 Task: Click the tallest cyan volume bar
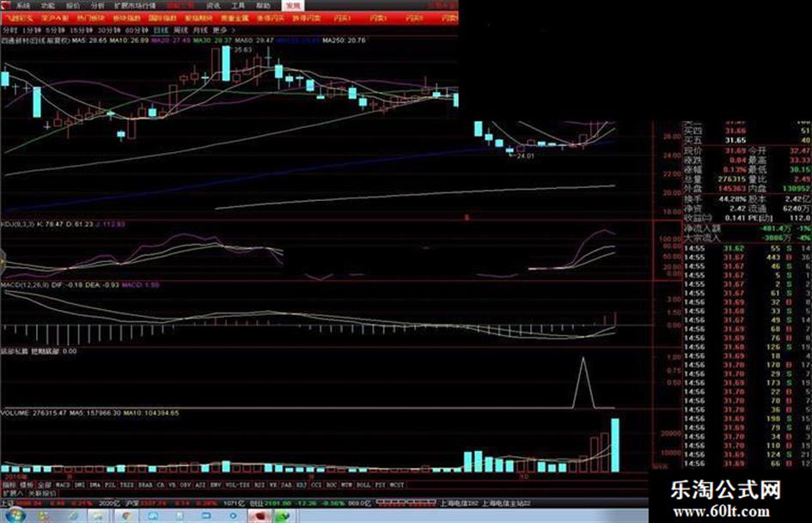615,446
